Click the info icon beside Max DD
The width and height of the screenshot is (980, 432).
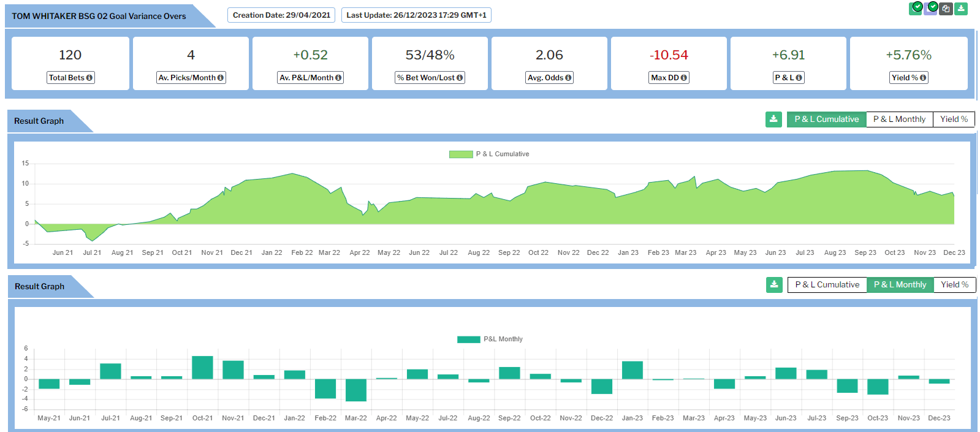(x=684, y=78)
